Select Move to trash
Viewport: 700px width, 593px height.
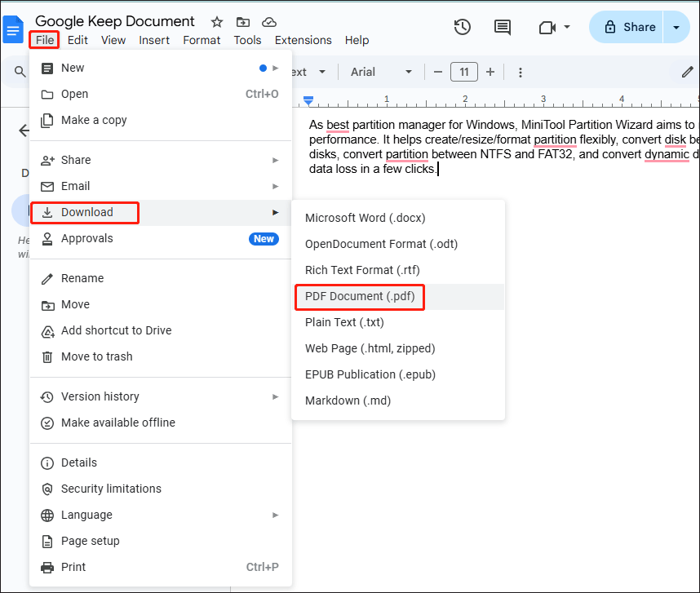click(161, 356)
